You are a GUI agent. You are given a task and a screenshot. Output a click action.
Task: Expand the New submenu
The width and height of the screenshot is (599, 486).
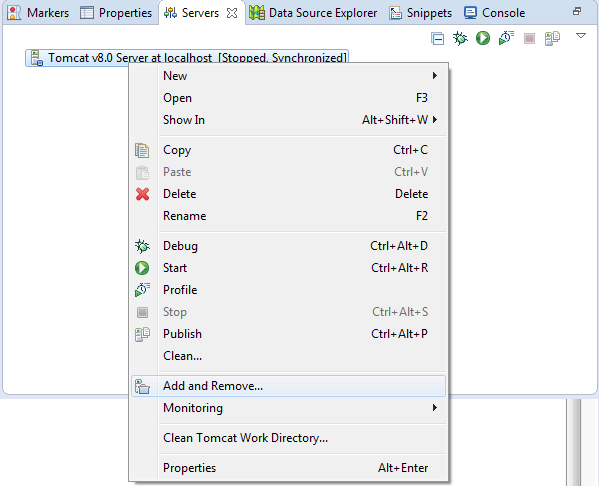[x=288, y=76]
